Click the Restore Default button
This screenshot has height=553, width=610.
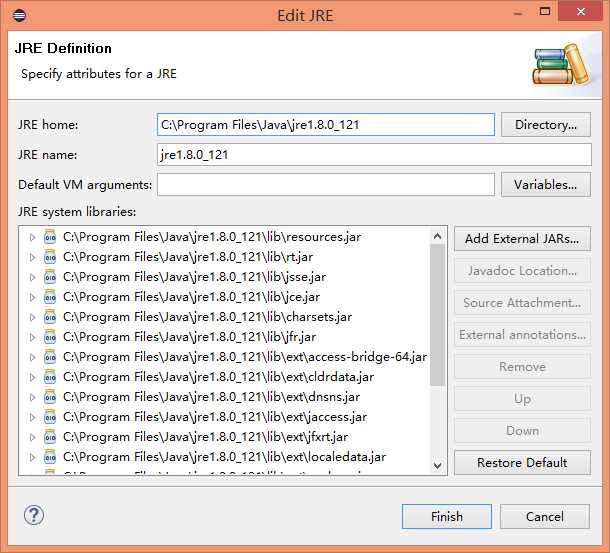[522, 463]
